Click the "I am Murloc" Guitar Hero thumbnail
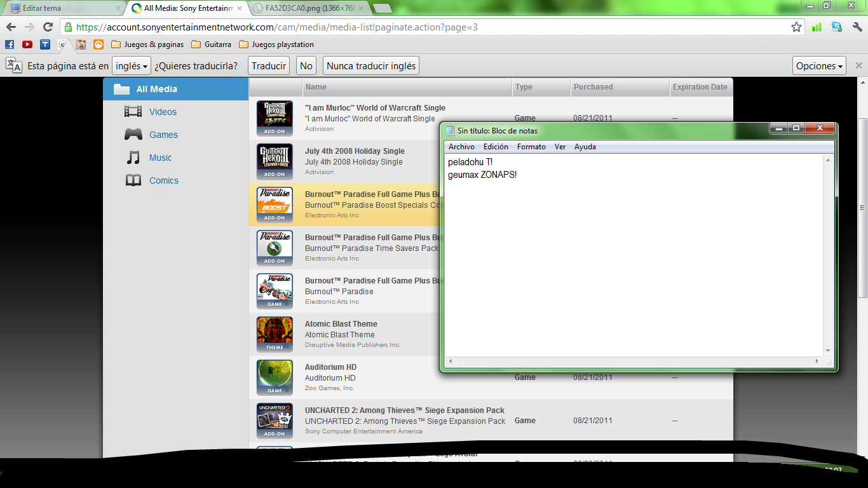Screen dimensions: 868x488 pyautogui.click(x=275, y=118)
